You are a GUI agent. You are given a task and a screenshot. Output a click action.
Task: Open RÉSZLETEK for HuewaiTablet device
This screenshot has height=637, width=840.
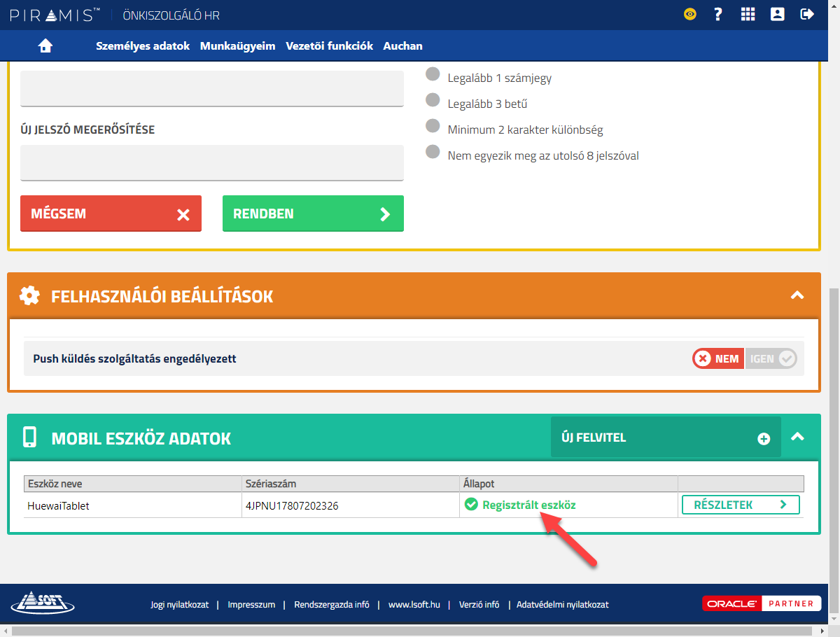point(741,505)
